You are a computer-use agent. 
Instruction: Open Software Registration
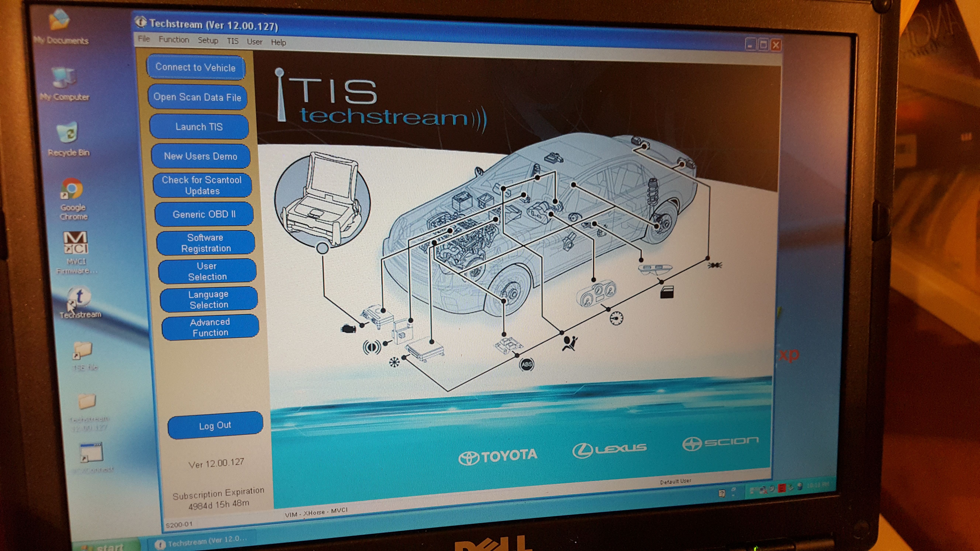(206, 243)
